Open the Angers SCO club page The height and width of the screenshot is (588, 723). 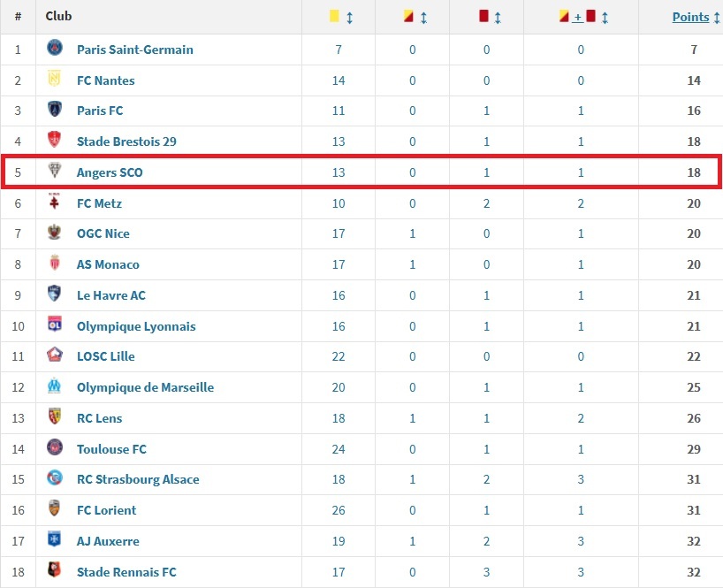(x=110, y=172)
